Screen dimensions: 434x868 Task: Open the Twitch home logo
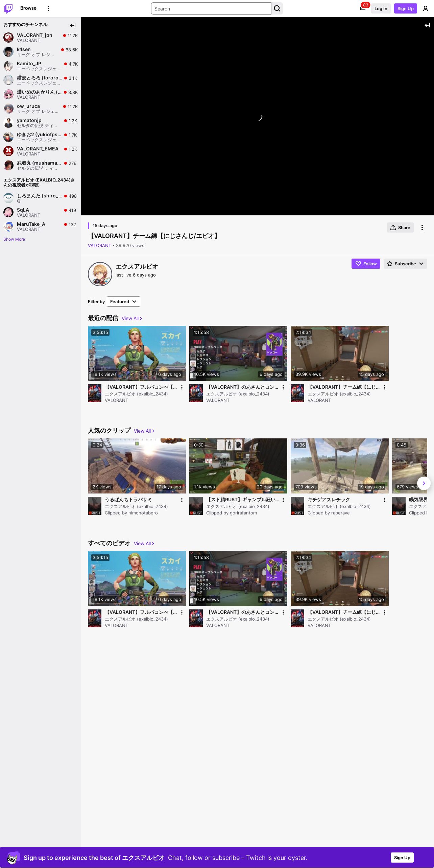pos(8,8)
